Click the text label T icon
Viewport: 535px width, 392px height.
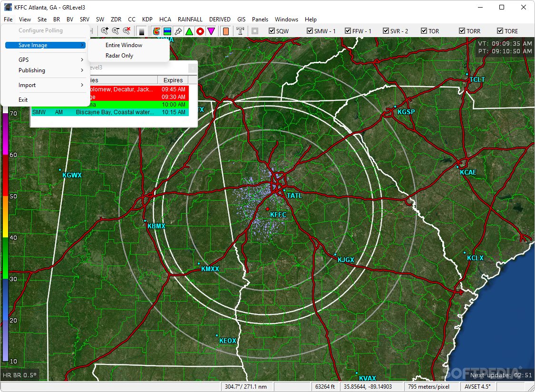pyautogui.click(x=240, y=31)
